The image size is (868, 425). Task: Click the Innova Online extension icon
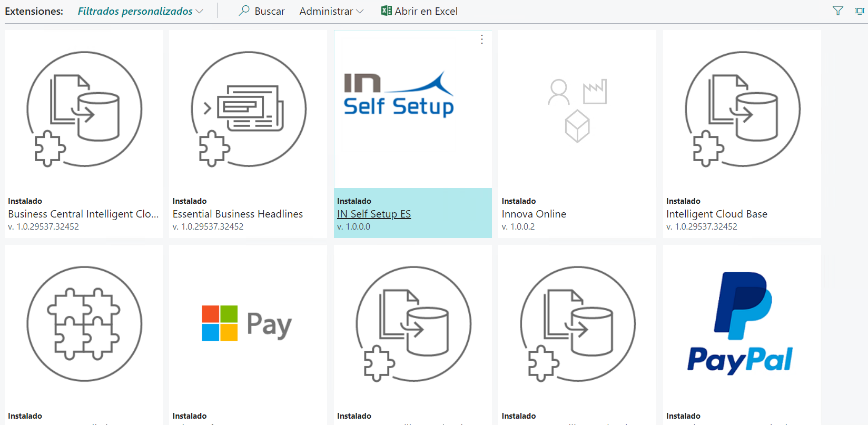[x=577, y=111]
